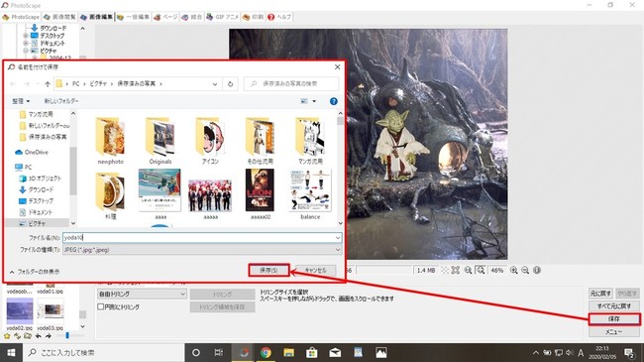Expand the デスクトップ tree node in PhotoScape
The image size is (644, 362).
[26, 36]
